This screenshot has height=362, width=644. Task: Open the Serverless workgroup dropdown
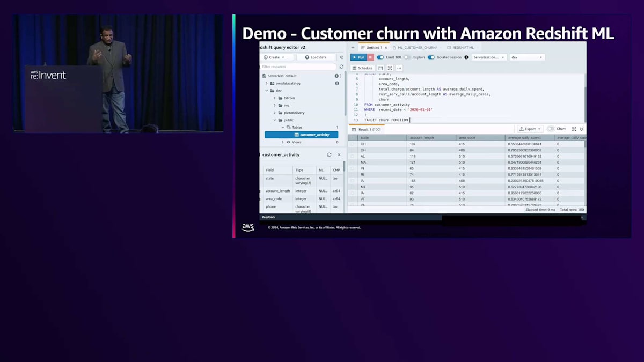point(488,57)
